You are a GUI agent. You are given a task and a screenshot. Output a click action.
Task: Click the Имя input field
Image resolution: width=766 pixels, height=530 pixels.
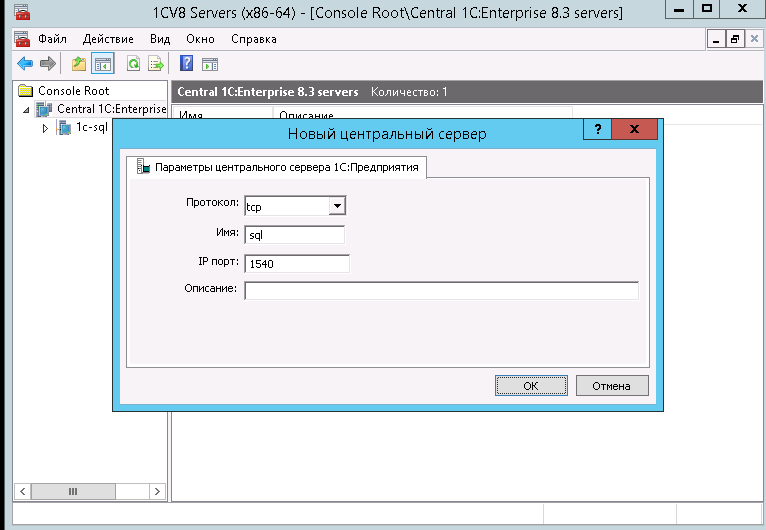coord(294,235)
